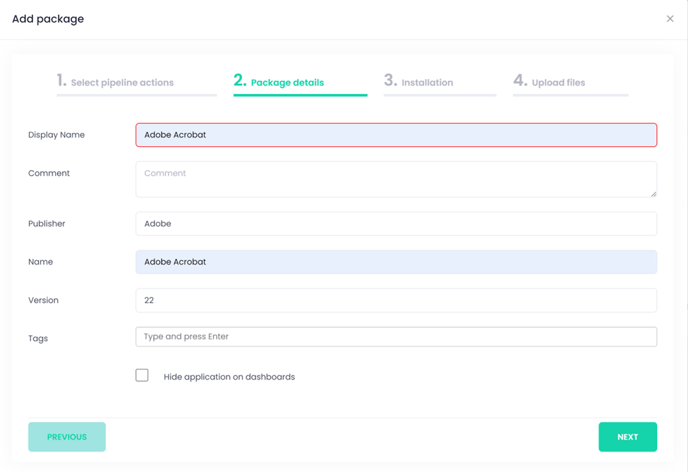Select the Publisher field containing Adobe
The image size is (688, 472).
396,224
